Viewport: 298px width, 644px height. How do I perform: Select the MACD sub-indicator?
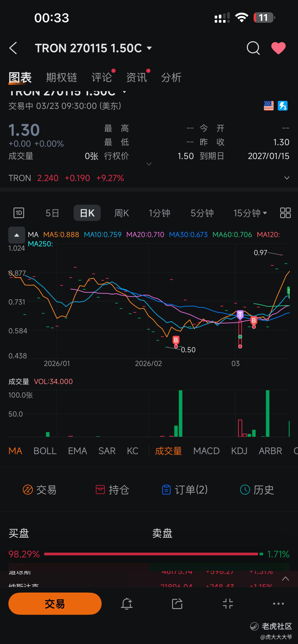[x=206, y=451]
